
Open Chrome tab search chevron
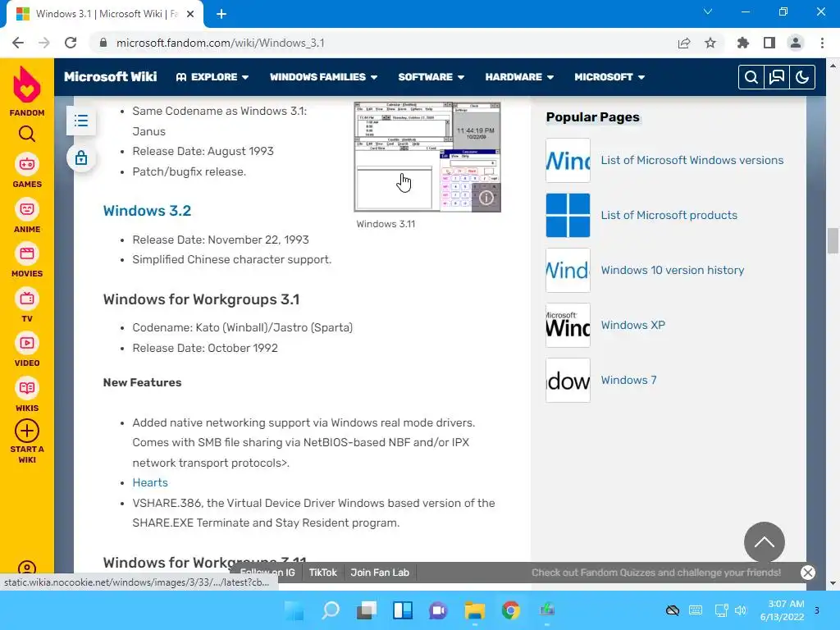[708, 11]
